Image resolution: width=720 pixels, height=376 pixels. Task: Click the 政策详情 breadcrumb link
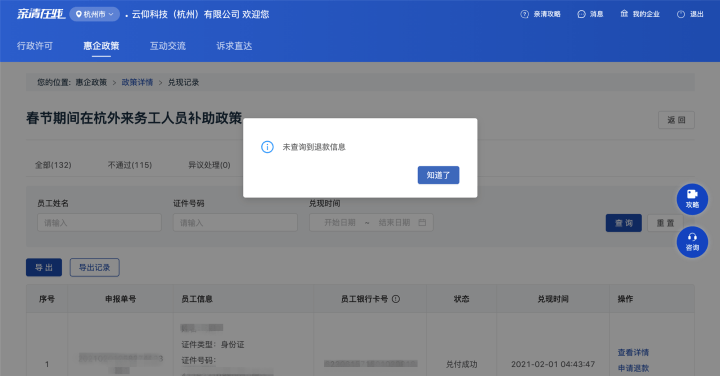(137, 82)
